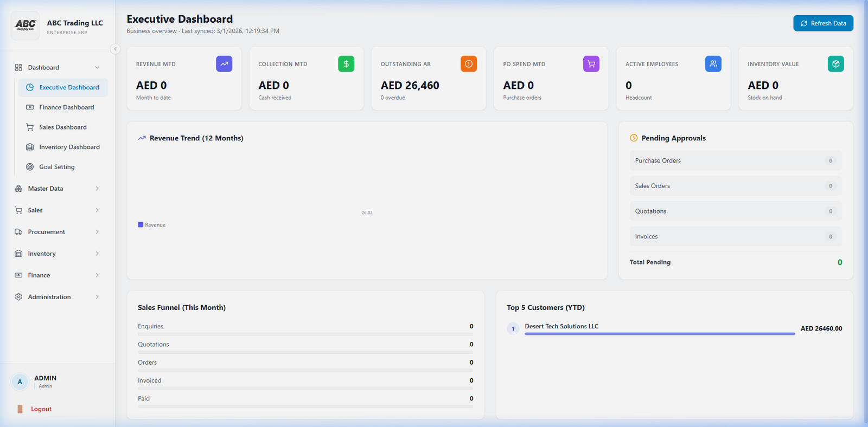Select the Master Data menu label
This screenshot has width=868, height=427.
pyautogui.click(x=46, y=189)
